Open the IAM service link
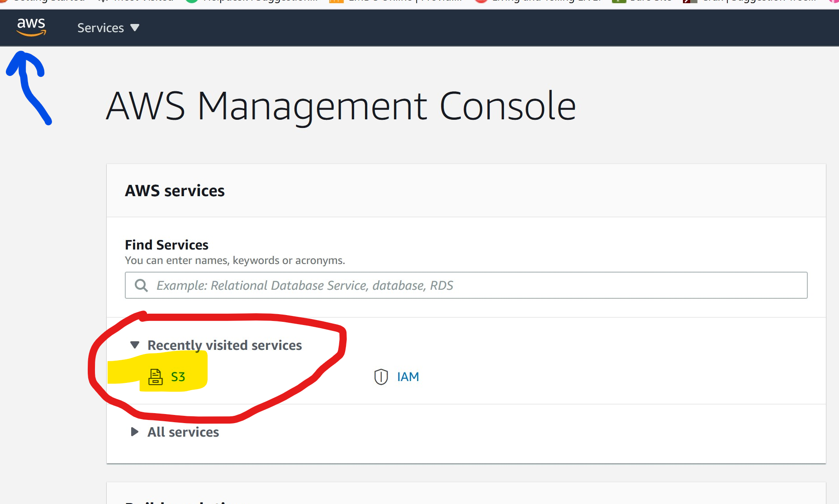This screenshot has width=839, height=504. pyautogui.click(x=408, y=377)
